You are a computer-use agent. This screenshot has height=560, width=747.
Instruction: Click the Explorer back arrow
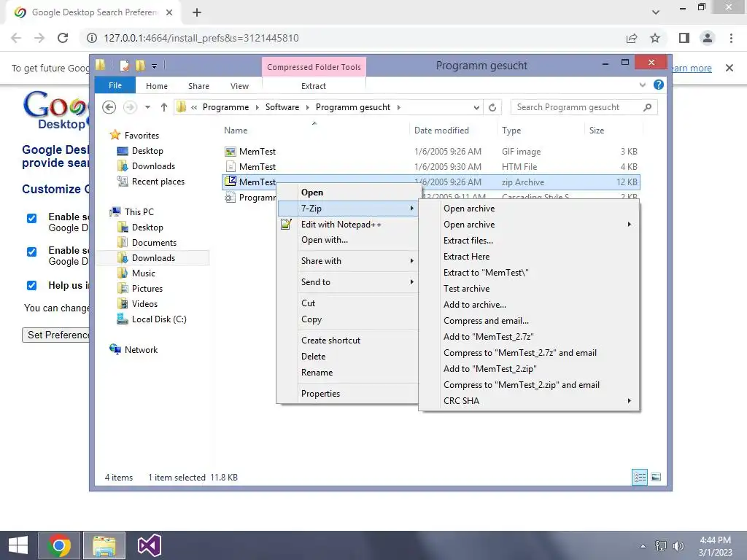tap(109, 107)
